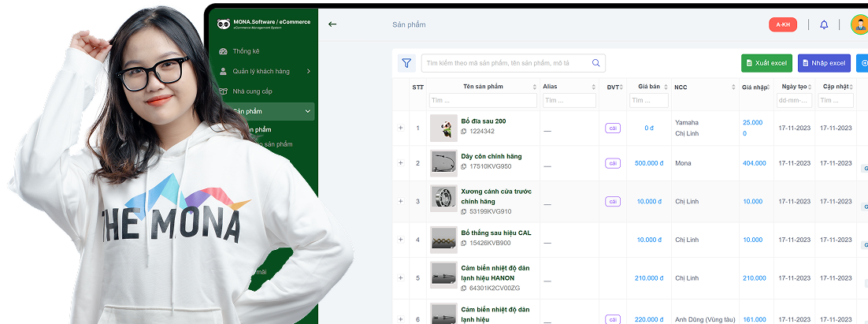
Task: Click selling price 210.000 đ
Action: [649, 278]
